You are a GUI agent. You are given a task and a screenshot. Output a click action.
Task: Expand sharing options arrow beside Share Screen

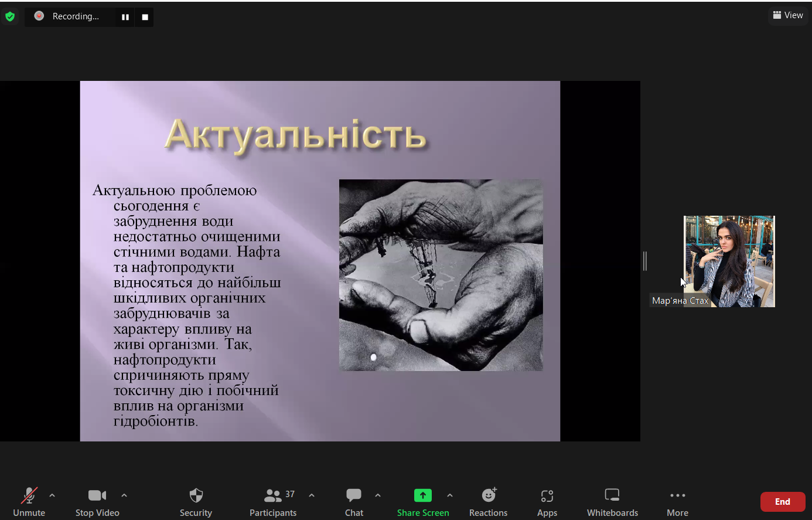coord(450,496)
